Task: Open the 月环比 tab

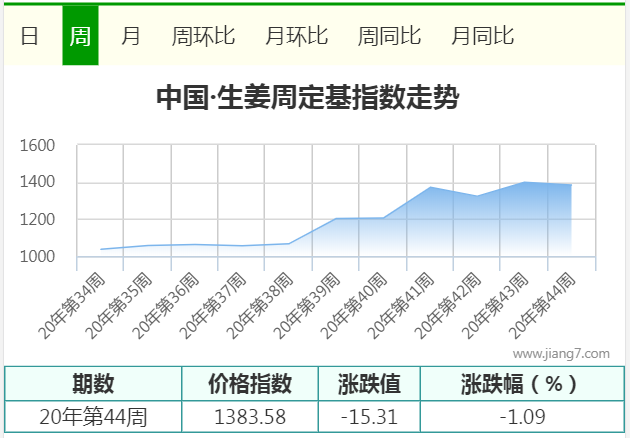Action: point(297,36)
